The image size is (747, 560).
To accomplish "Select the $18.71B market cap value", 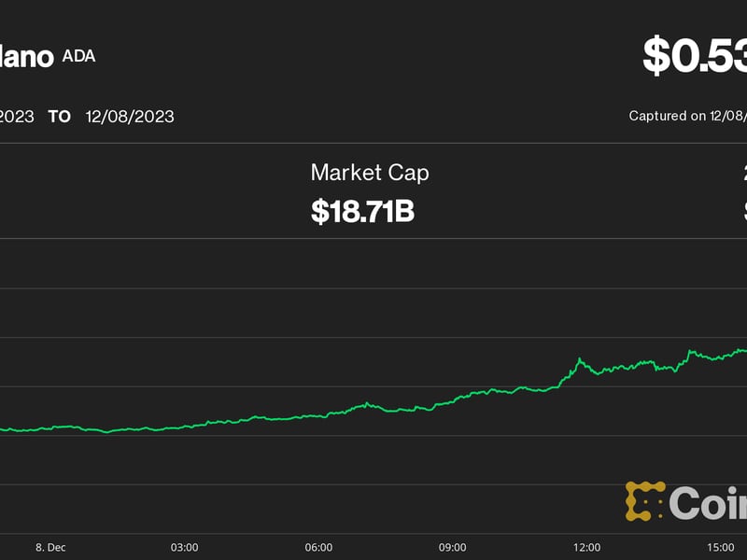I will pos(362,211).
